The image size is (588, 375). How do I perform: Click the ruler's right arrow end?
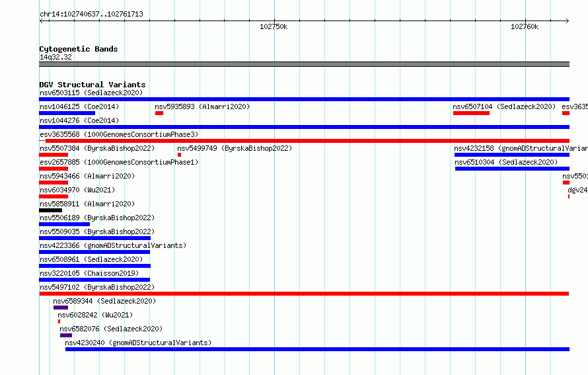pyautogui.click(x=568, y=21)
